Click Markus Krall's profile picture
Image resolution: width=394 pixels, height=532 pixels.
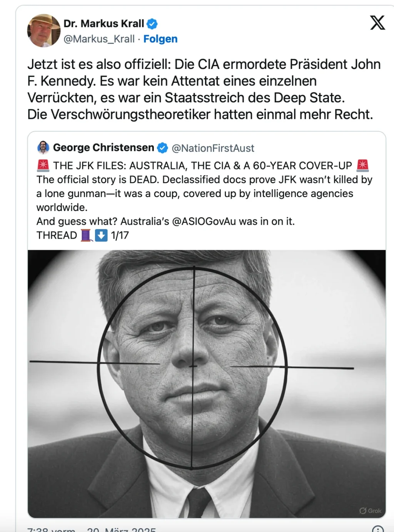point(43,30)
